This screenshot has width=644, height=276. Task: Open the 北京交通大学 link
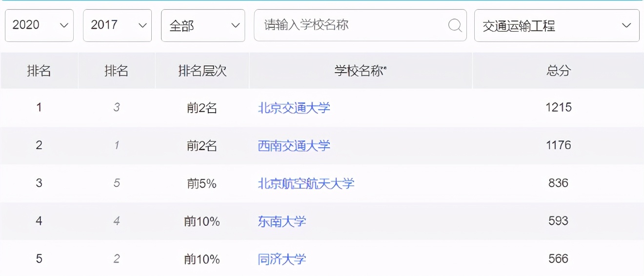(294, 108)
